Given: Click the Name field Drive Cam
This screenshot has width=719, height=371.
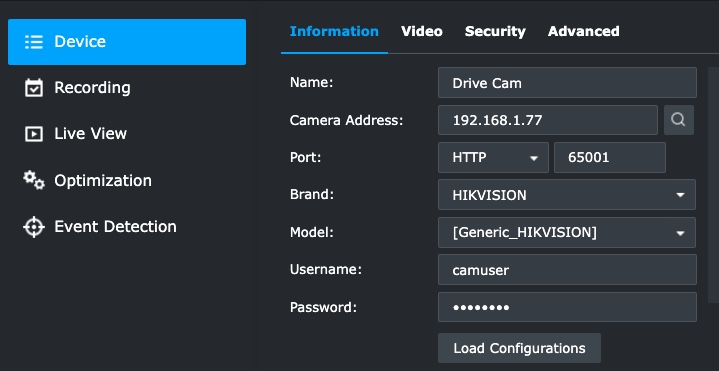Looking at the screenshot, I should click(567, 83).
